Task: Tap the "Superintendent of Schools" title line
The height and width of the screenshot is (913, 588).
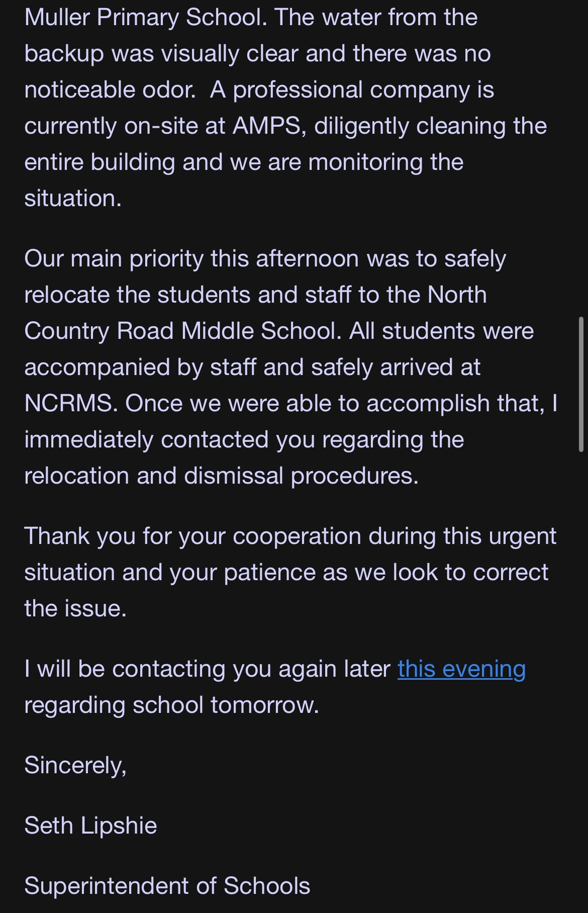Action: pyautogui.click(x=167, y=886)
